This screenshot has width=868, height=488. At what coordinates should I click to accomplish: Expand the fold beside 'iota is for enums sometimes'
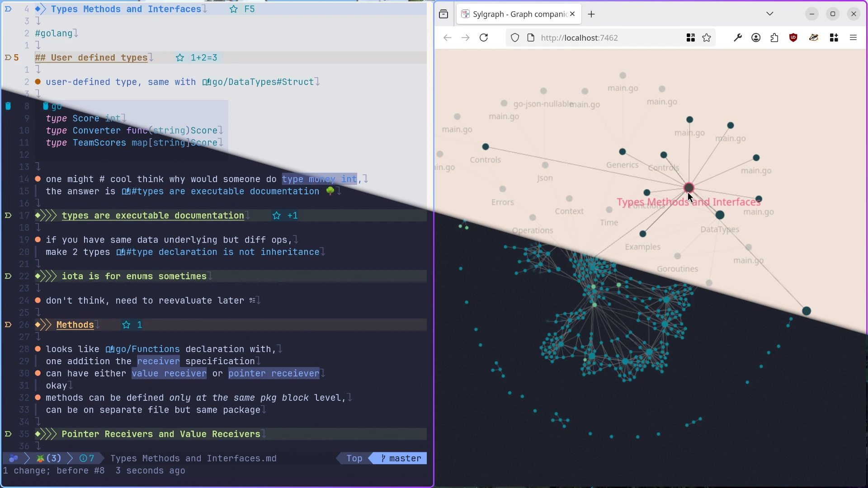pos(8,276)
